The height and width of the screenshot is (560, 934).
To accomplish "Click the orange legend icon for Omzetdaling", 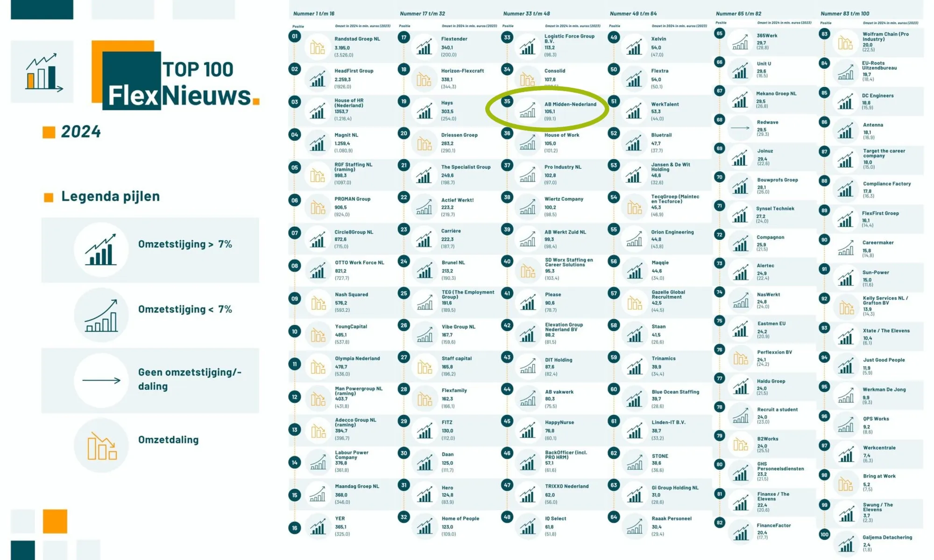I will (x=101, y=446).
